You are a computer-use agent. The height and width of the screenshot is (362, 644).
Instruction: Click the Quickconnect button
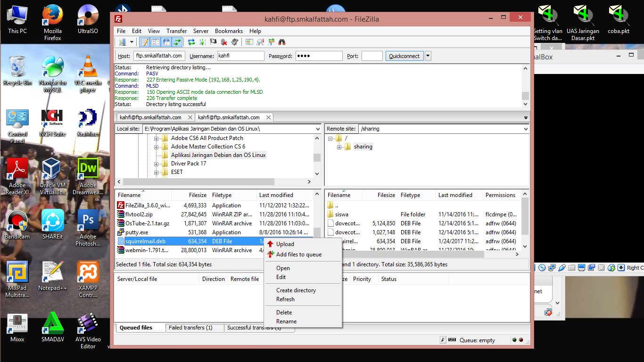pyautogui.click(x=405, y=56)
